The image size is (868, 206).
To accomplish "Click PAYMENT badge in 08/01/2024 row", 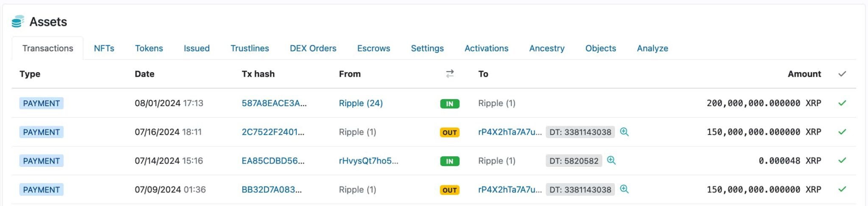I will pos(42,103).
